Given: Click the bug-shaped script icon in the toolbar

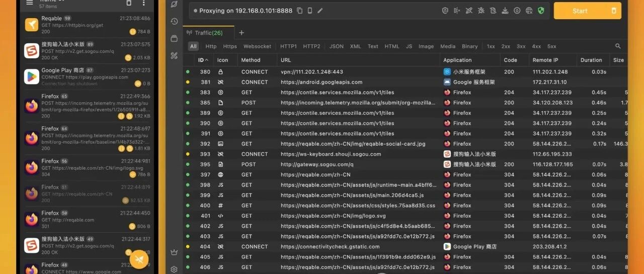Looking at the screenshot, I should coord(481,11).
